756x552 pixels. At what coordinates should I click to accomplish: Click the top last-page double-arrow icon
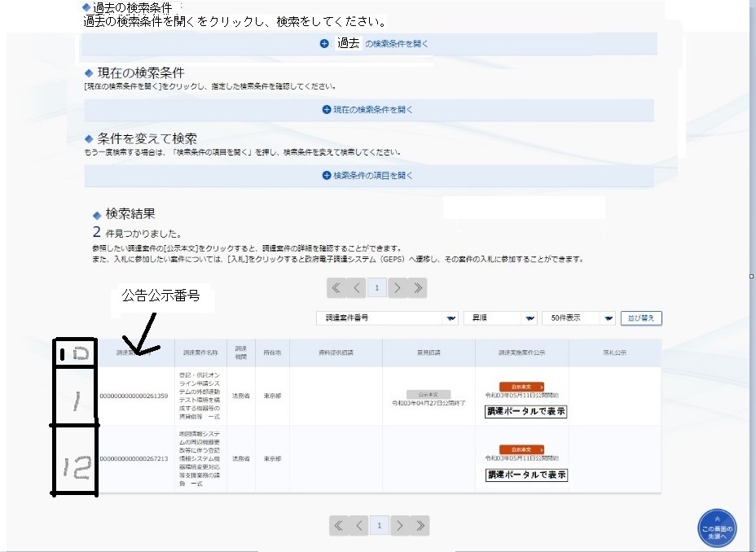pos(417,288)
